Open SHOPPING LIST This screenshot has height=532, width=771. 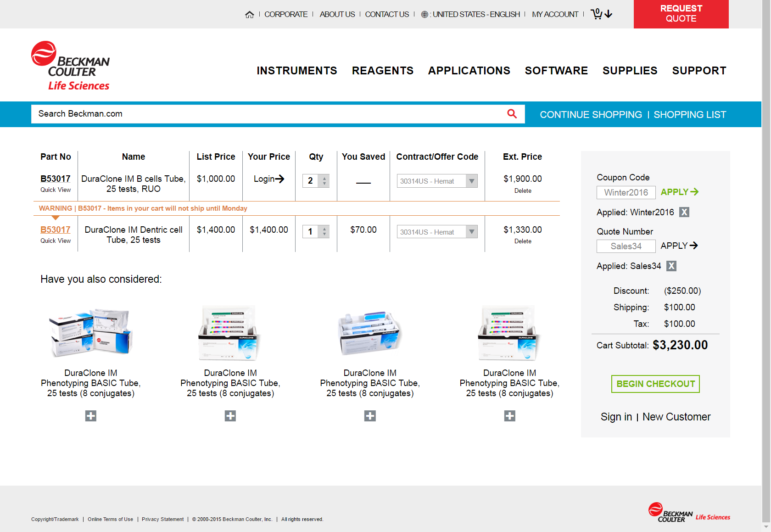pyautogui.click(x=690, y=115)
